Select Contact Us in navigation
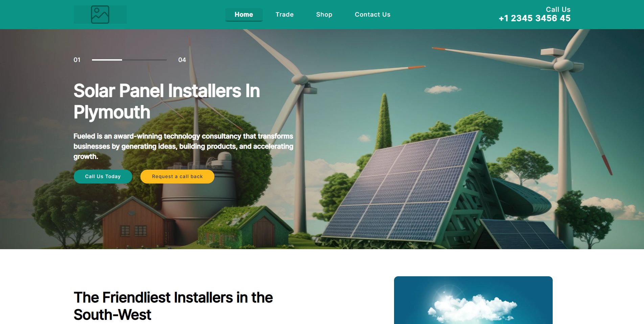The width and height of the screenshot is (644, 324). pyautogui.click(x=372, y=15)
